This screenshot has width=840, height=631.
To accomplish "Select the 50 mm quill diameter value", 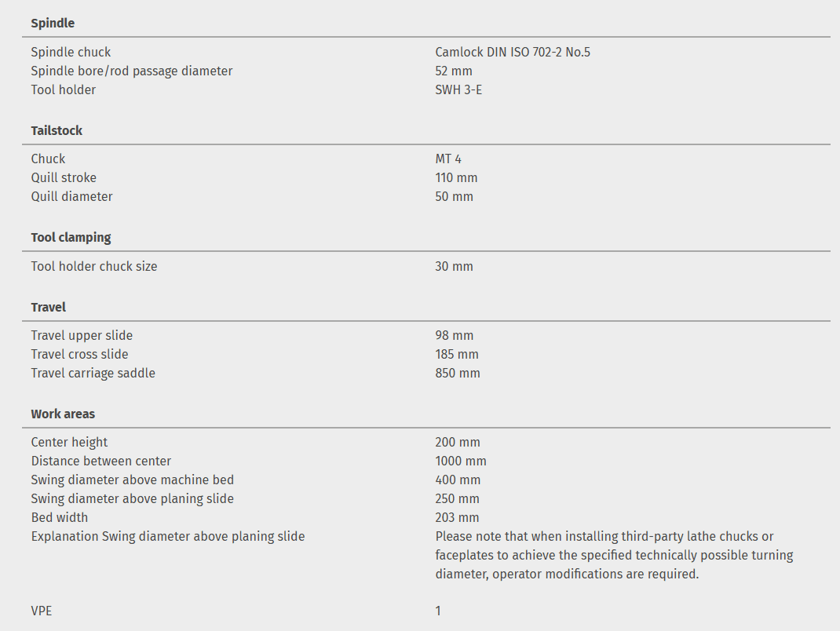I will point(454,197).
